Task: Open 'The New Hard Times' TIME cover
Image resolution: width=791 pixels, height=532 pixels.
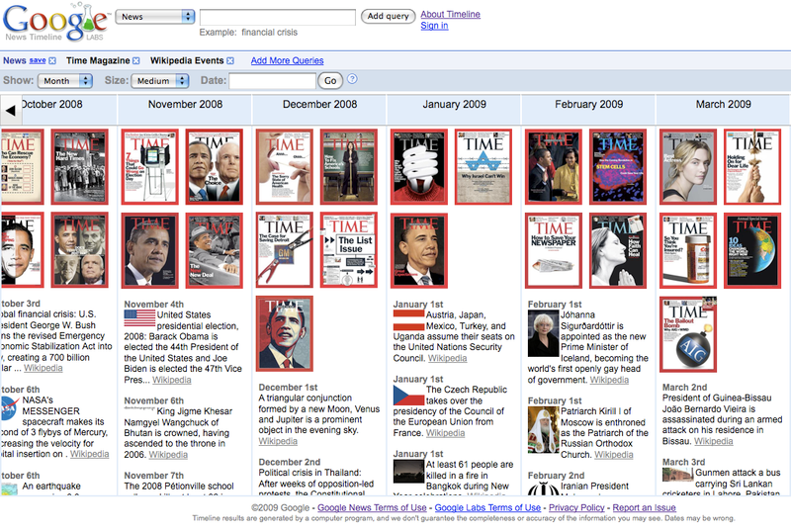Action: pos(80,166)
